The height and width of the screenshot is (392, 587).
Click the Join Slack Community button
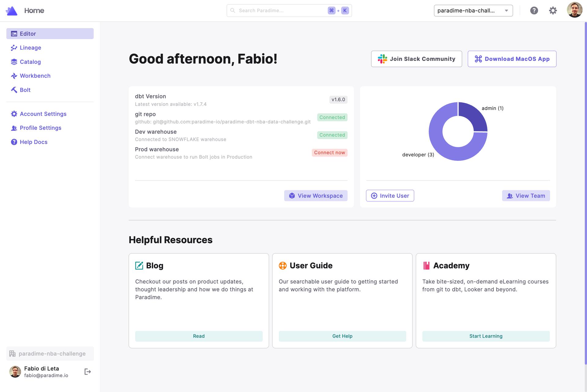[x=416, y=59]
